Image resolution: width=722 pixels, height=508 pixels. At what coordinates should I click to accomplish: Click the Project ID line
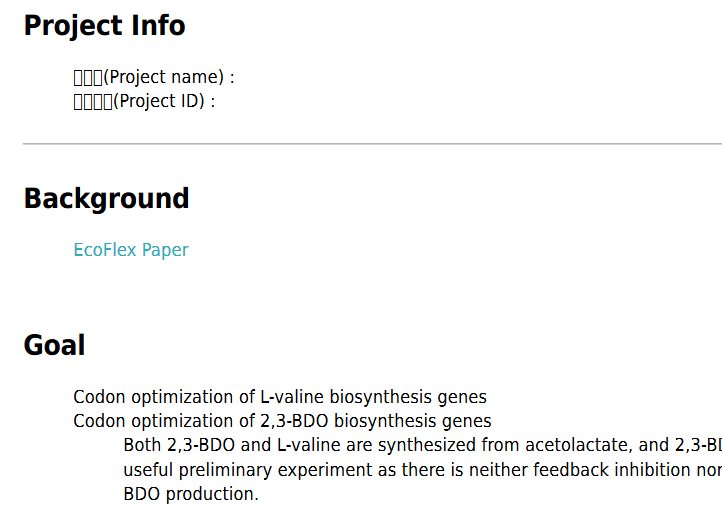[x=144, y=101]
